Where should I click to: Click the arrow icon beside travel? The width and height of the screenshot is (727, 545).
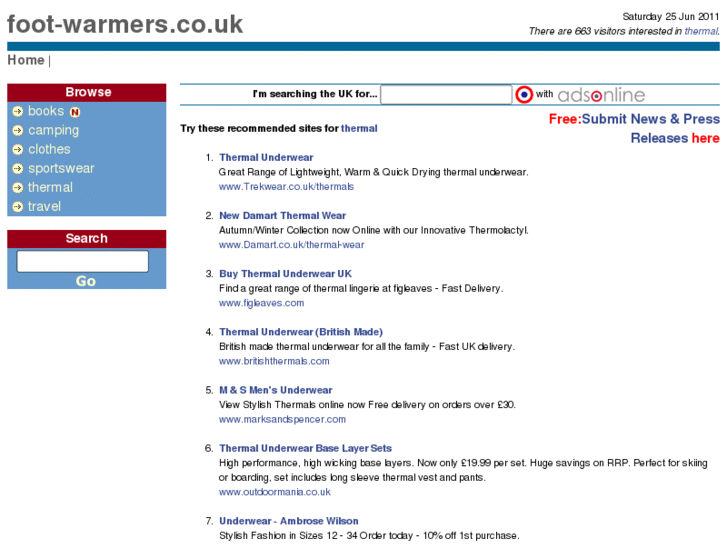[18, 206]
